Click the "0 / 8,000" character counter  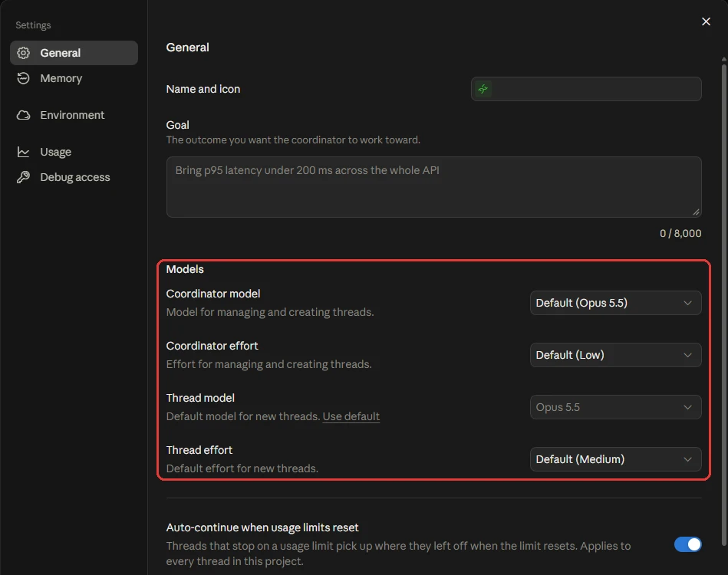(x=680, y=233)
